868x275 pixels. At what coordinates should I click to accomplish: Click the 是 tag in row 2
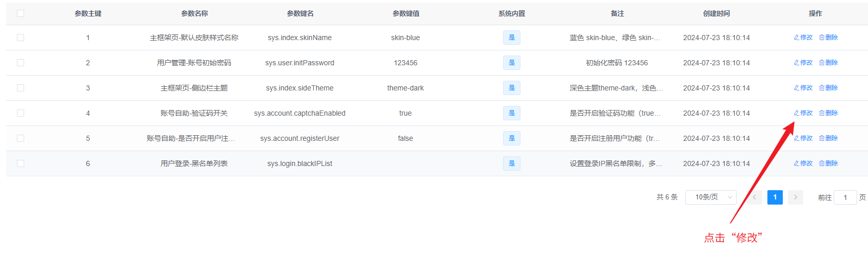[511, 63]
